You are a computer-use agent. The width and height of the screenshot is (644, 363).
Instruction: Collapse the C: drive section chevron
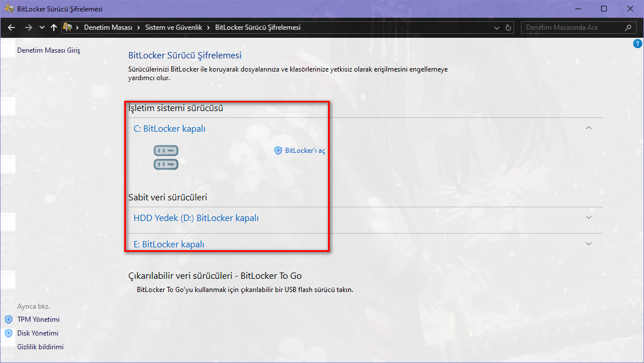(x=588, y=128)
